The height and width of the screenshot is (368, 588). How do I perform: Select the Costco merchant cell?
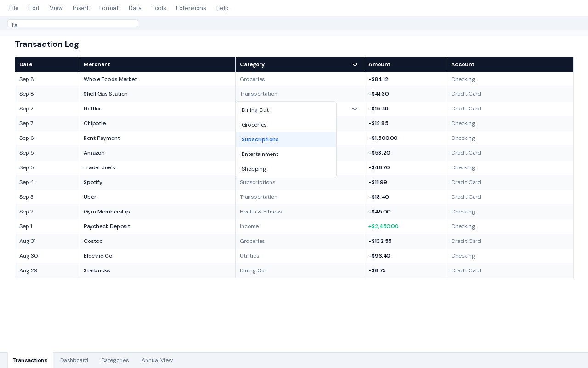157,241
